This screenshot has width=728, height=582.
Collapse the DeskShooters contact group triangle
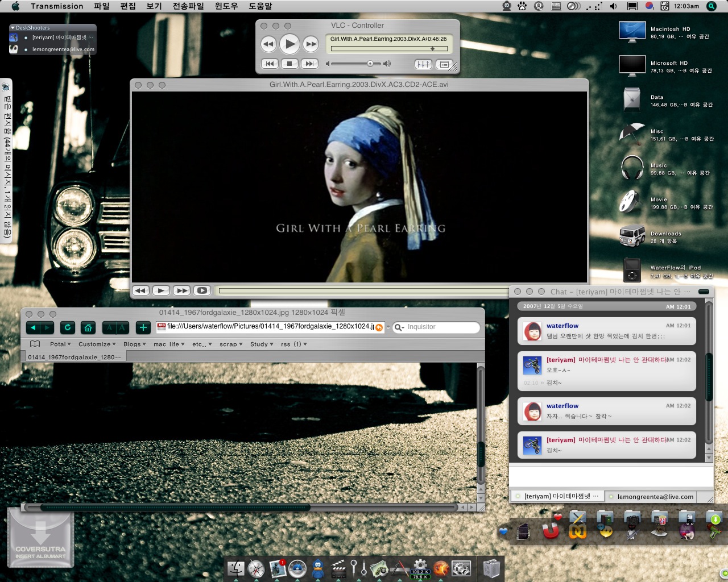pyautogui.click(x=13, y=28)
